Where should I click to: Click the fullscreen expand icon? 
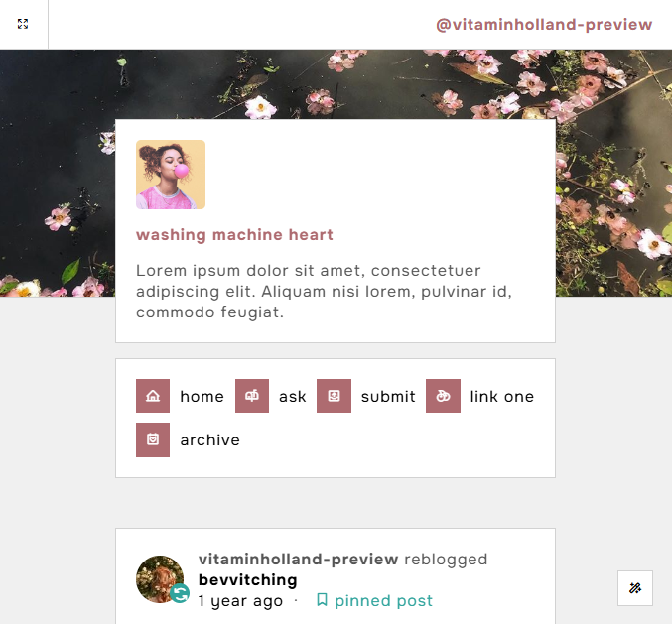coord(23,24)
